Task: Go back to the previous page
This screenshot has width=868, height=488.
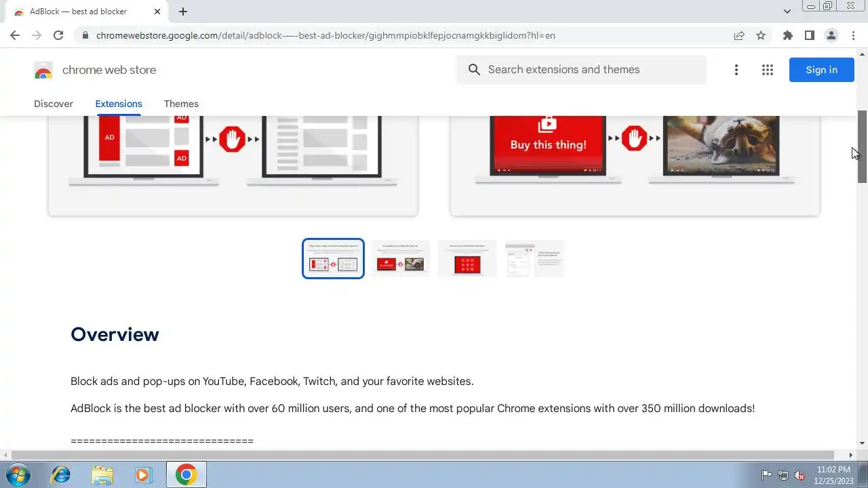Action: tap(15, 35)
